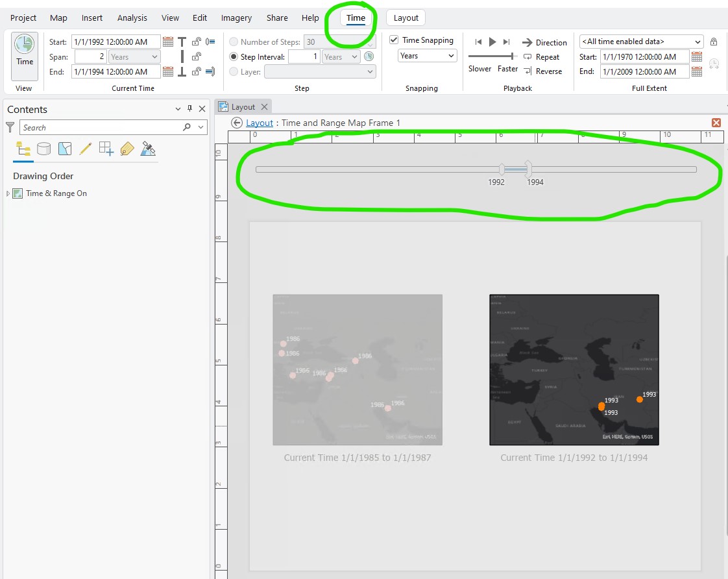
Task: Select the Number of Steps radio button
Action: (x=232, y=41)
